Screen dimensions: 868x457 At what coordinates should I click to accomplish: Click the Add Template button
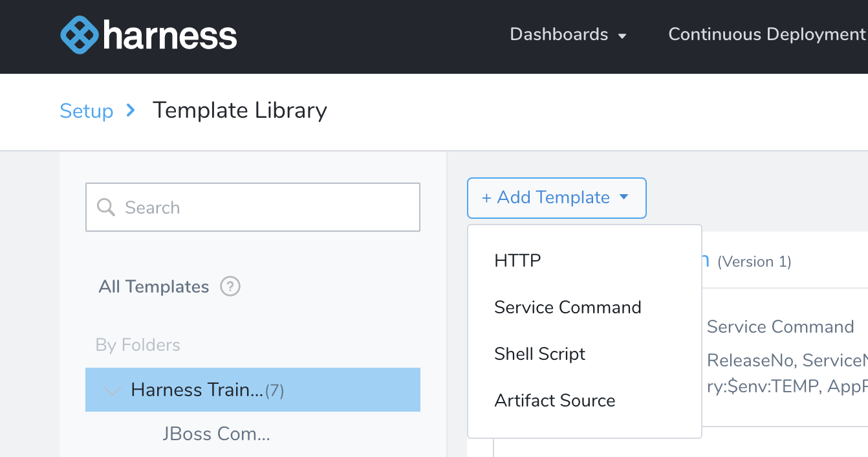pyautogui.click(x=547, y=197)
